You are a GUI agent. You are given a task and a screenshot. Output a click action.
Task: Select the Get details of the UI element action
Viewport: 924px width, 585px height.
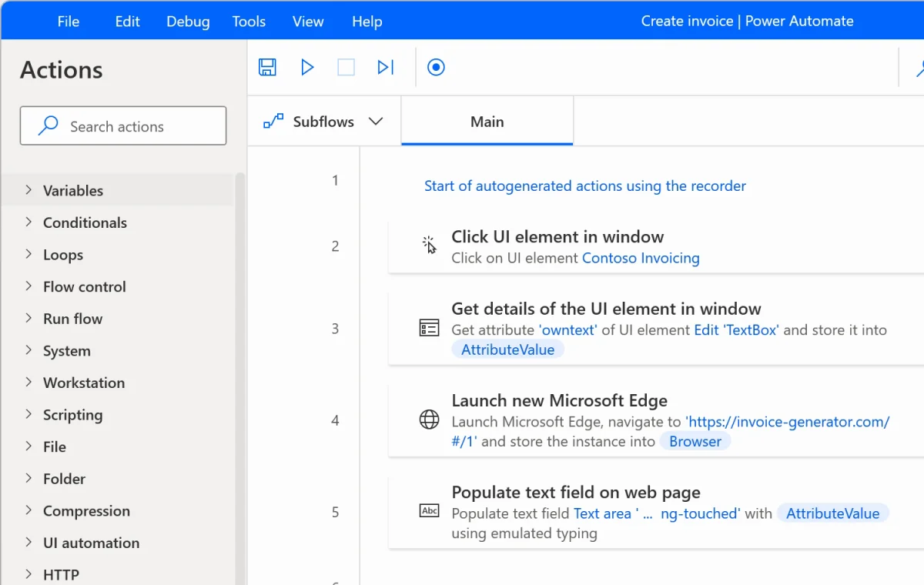click(x=656, y=329)
